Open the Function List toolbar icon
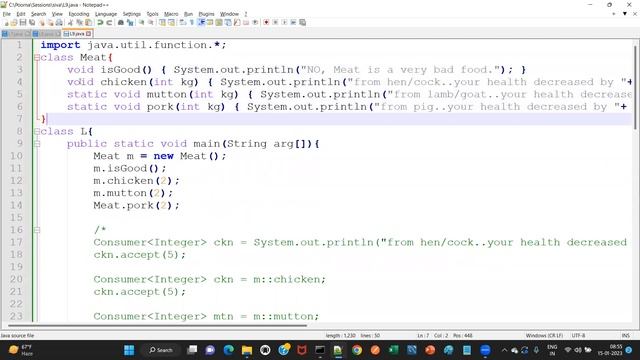The width and height of the screenshot is (640, 360). point(237,22)
